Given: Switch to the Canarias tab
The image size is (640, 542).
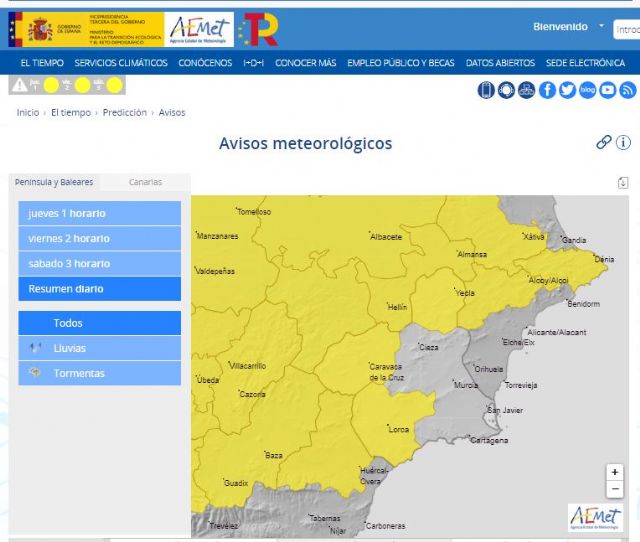Looking at the screenshot, I should [145, 182].
